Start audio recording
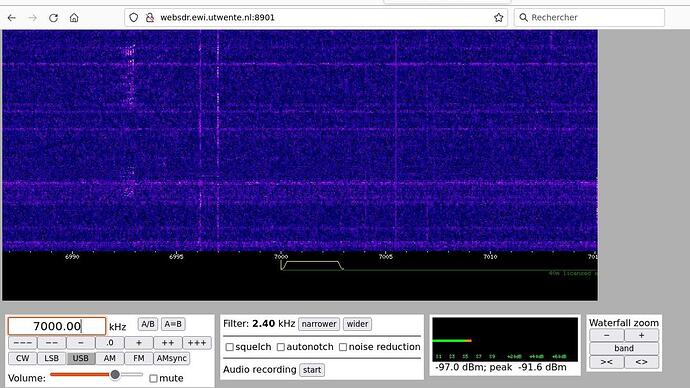 [312, 370]
